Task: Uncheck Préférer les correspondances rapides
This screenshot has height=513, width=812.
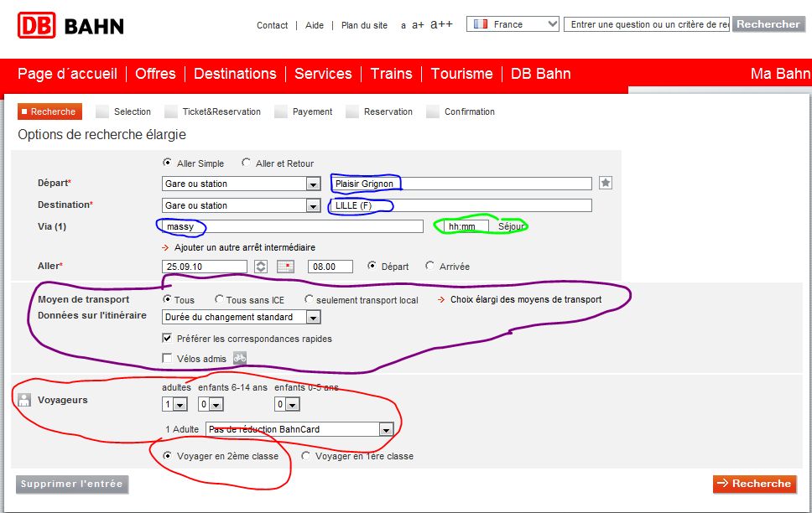Action: pos(167,338)
